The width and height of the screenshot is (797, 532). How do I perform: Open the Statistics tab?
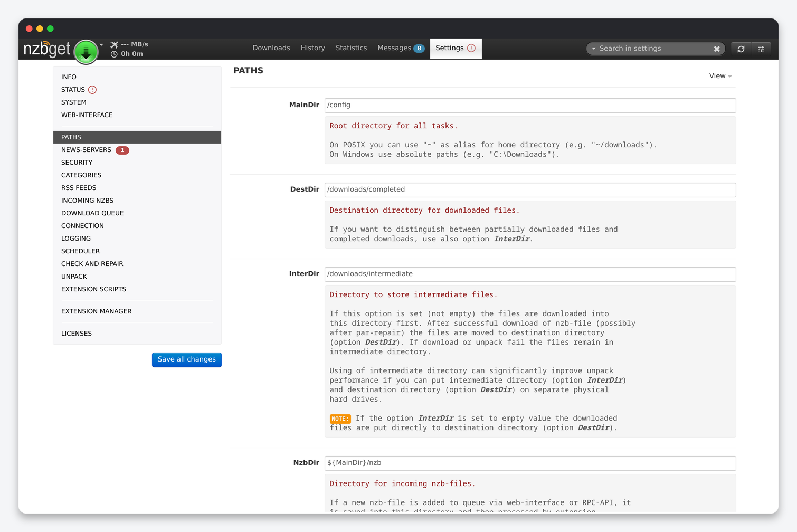tap(352, 48)
